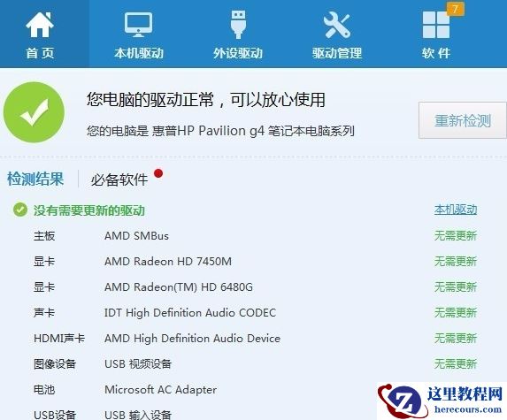Image resolution: width=507 pixels, height=420 pixels.
Task: Click the 重新检测 rescan button
Action: [x=463, y=120]
